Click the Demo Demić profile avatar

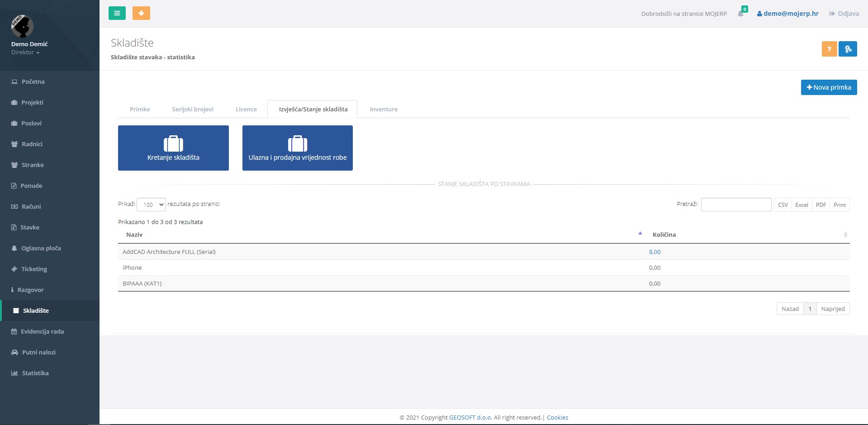tap(22, 26)
